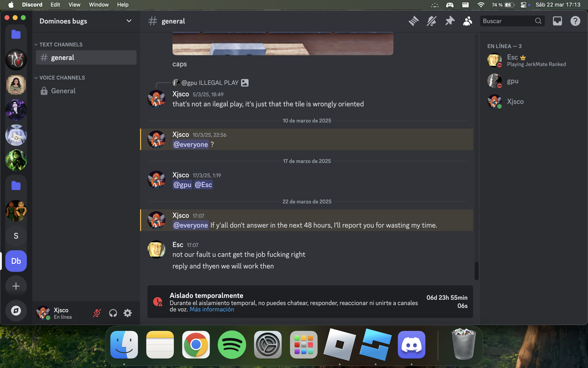588x368 pixels.
Task: Open Spotify from the Dock
Action: coord(232,345)
